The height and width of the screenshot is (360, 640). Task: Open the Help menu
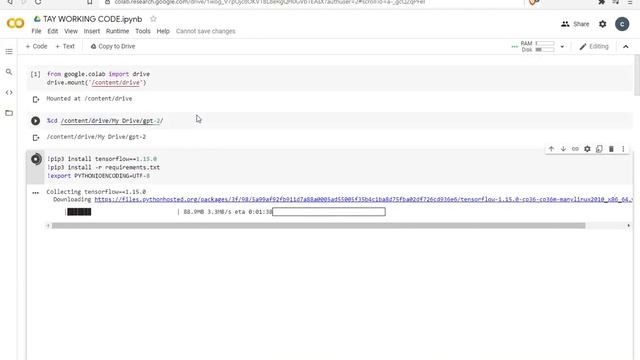(x=163, y=31)
